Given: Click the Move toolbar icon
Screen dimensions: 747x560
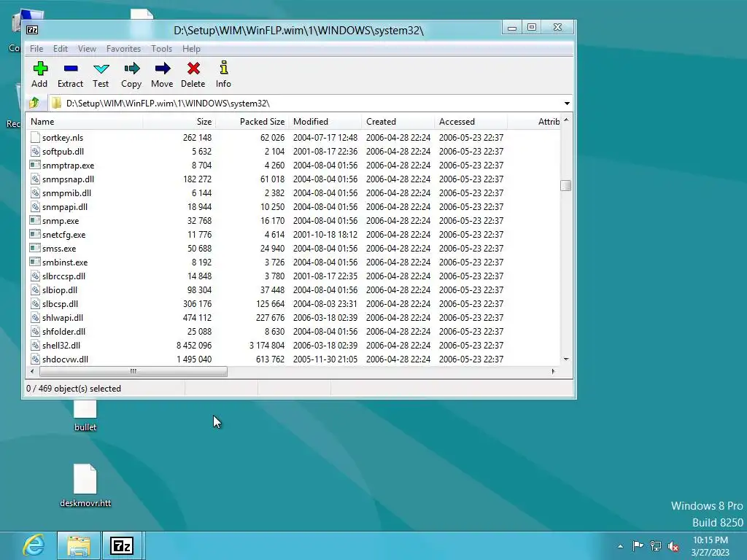Looking at the screenshot, I should click(163, 69).
